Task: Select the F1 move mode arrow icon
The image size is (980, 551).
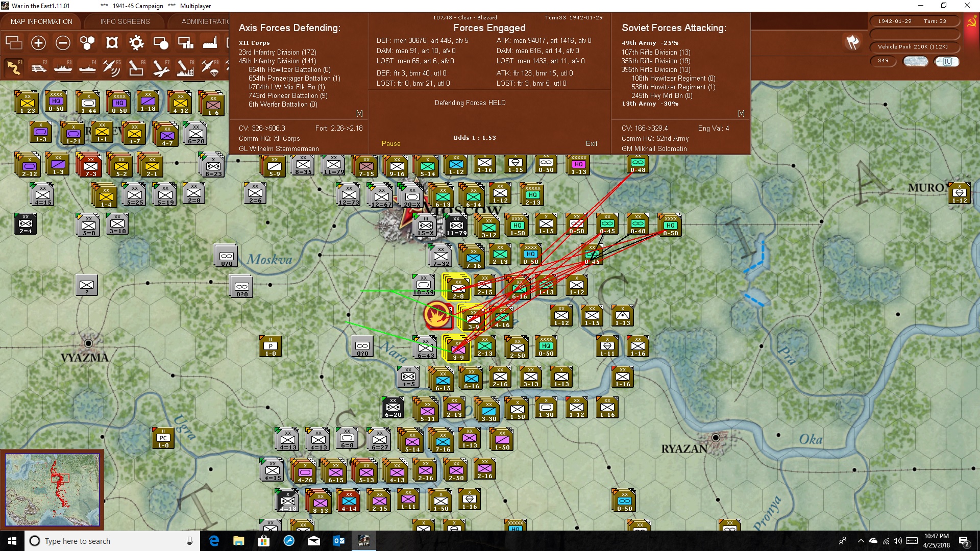Action: [x=14, y=67]
